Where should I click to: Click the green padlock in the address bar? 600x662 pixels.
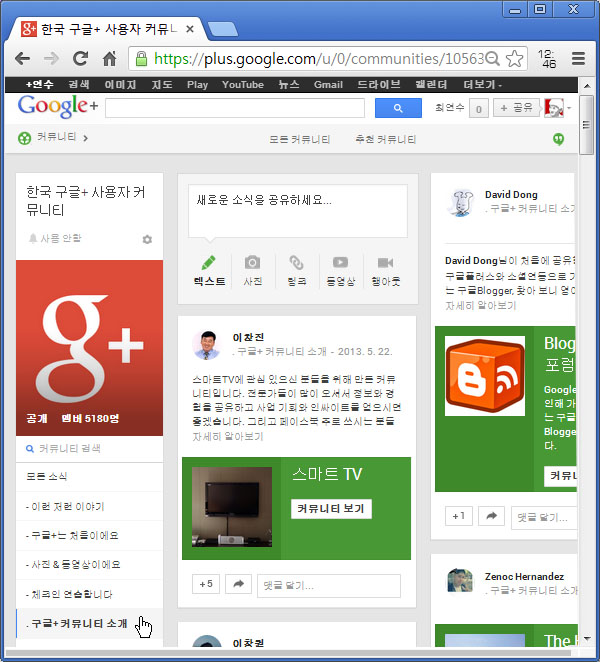pyautogui.click(x=141, y=59)
